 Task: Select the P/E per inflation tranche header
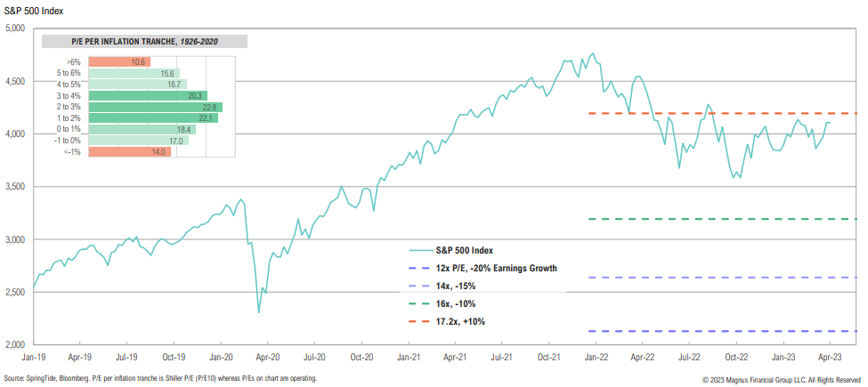[x=145, y=41]
